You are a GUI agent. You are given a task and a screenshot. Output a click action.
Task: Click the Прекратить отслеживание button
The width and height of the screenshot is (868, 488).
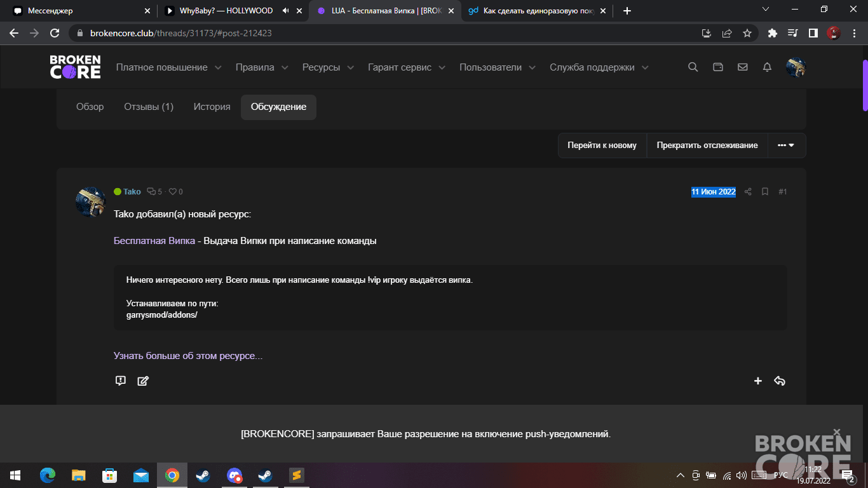(x=707, y=146)
